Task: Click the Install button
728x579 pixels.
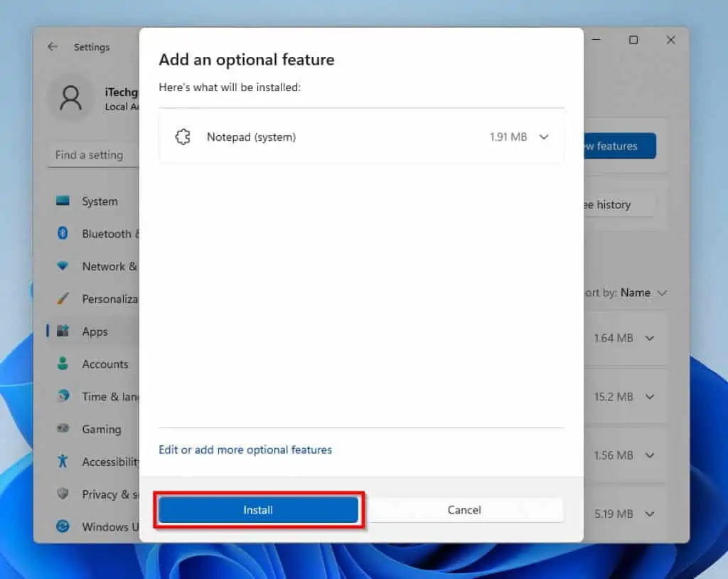Action: tap(258, 509)
